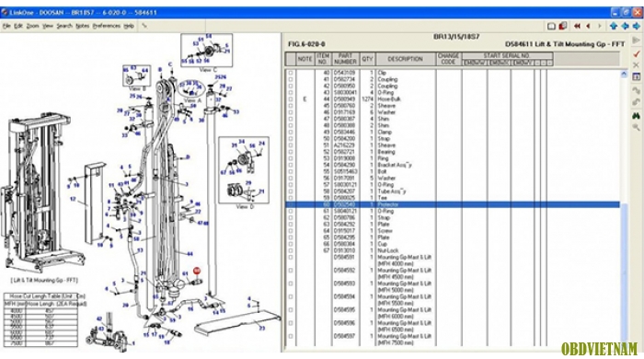Click the green binoculars search icon

pyautogui.click(x=636, y=116)
